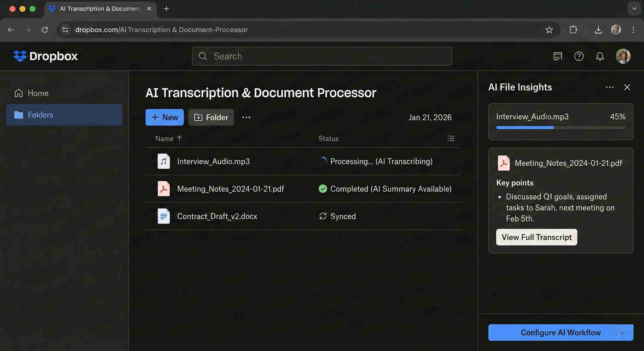Click the green Completed checkmark icon
Viewport: 644px width, 351px height.
click(x=323, y=189)
